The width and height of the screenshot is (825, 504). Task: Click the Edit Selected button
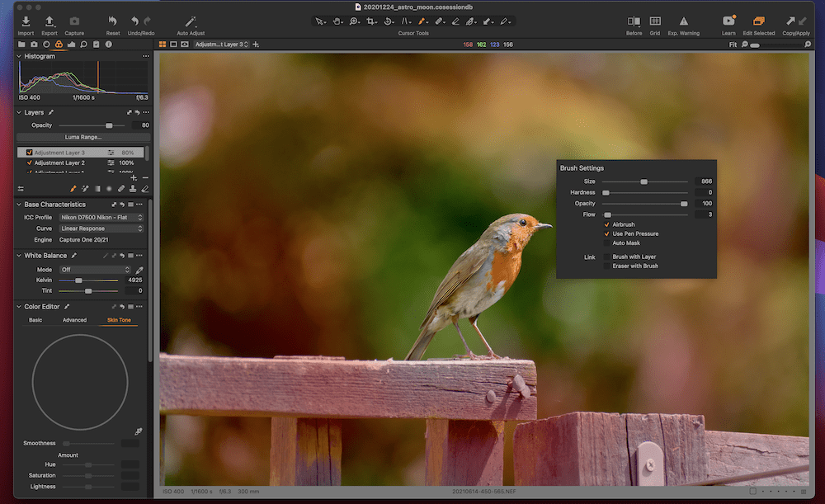pos(758,21)
